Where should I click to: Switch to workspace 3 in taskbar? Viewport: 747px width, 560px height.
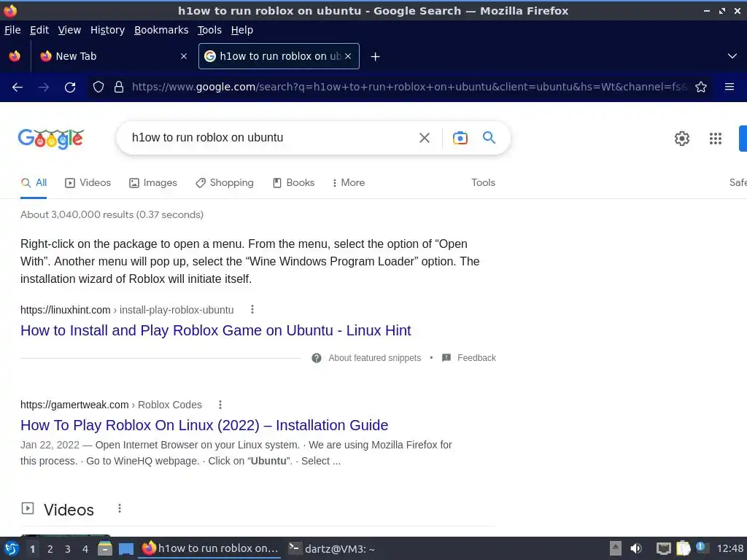68,549
